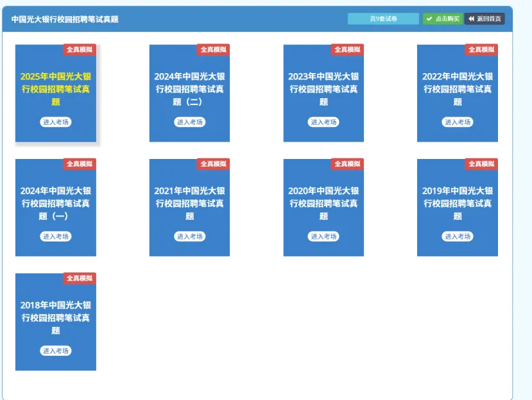The width and height of the screenshot is (532, 400).
Task: Return home via 返回首页 button
Action: [485, 19]
